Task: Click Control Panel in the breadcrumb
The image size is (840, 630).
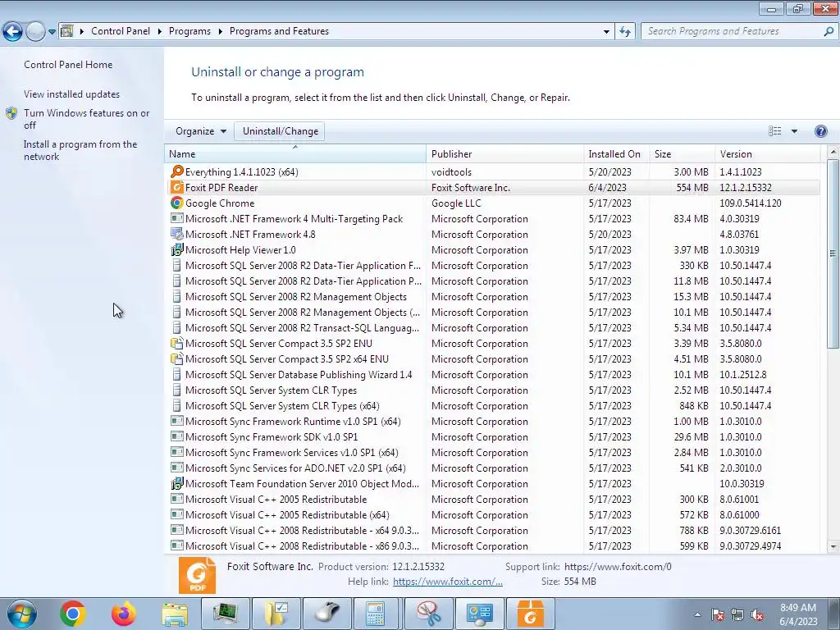Action: pyautogui.click(x=121, y=31)
